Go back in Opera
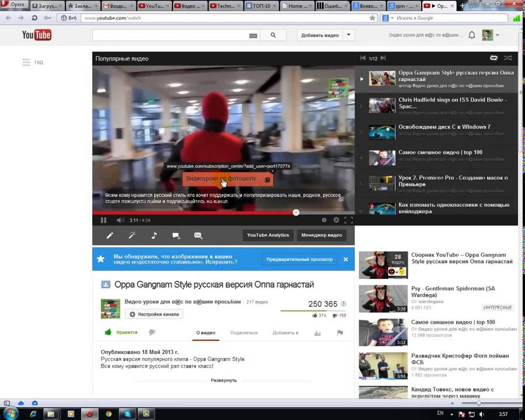 (x=8, y=17)
